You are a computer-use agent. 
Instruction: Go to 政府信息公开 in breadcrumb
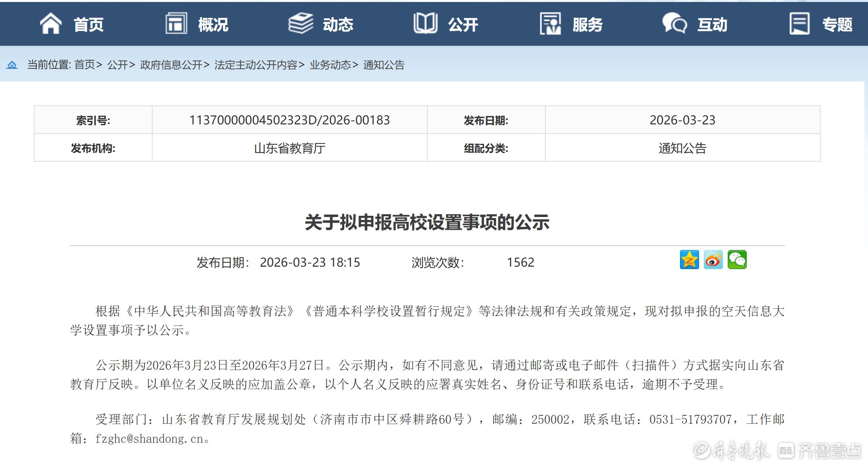coord(171,65)
